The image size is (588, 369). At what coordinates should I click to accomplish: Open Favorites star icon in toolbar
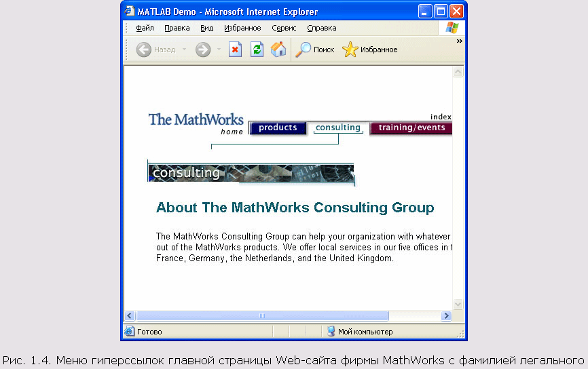(x=350, y=50)
